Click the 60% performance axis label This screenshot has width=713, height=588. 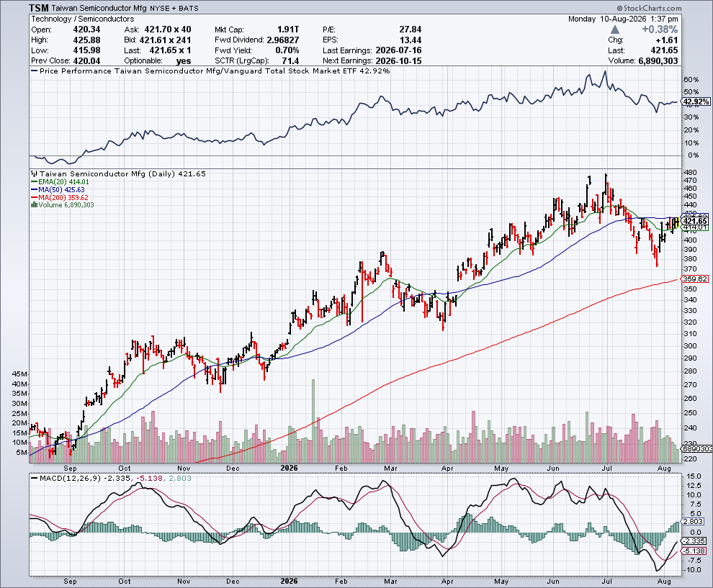(x=691, y=79)
